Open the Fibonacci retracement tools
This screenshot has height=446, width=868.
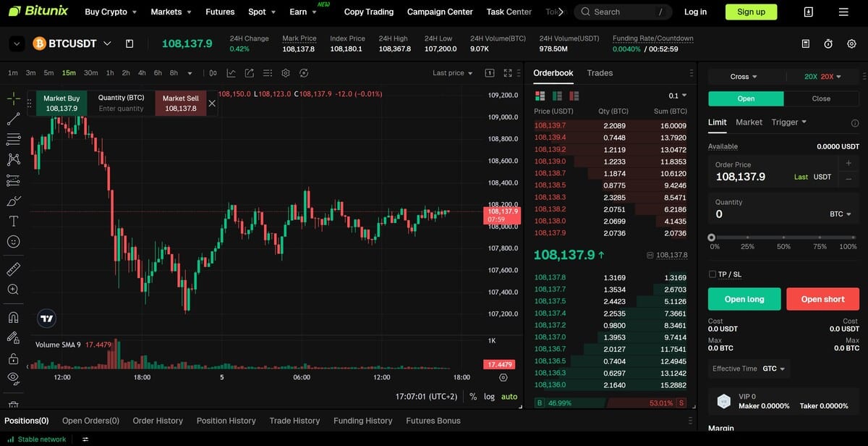[13, 139]
